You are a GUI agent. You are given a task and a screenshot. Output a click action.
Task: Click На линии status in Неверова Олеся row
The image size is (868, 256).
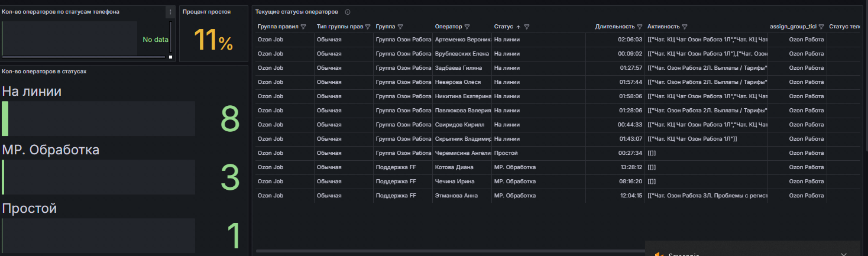539,82
